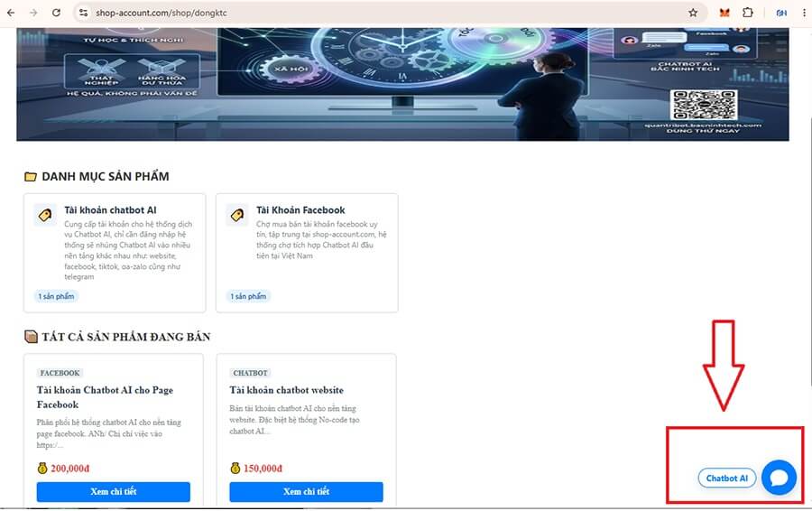The image size is (812, 511).
Task: Click the Phân phối hệ thống chatbot AI description
Action: click(x=109, y=433)
